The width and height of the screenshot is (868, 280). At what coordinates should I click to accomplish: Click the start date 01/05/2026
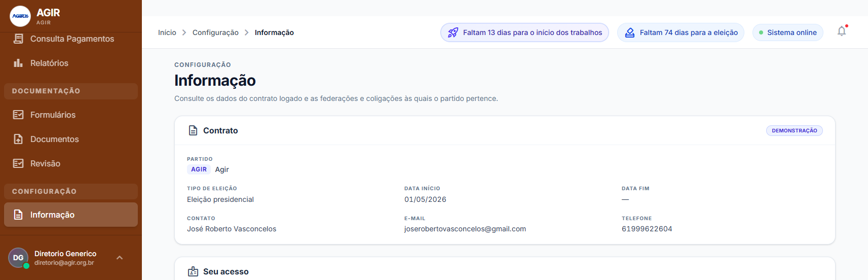tap(425, 199)
